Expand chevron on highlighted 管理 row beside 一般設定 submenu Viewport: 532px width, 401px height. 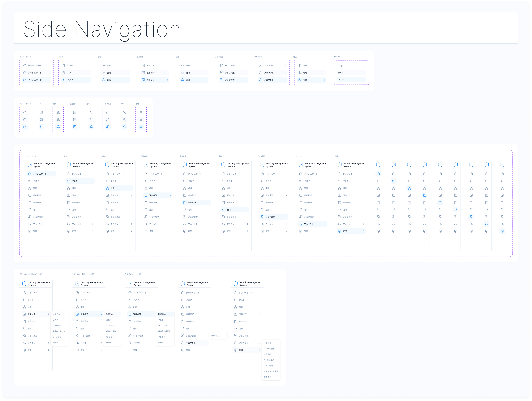tap(260, 350)
